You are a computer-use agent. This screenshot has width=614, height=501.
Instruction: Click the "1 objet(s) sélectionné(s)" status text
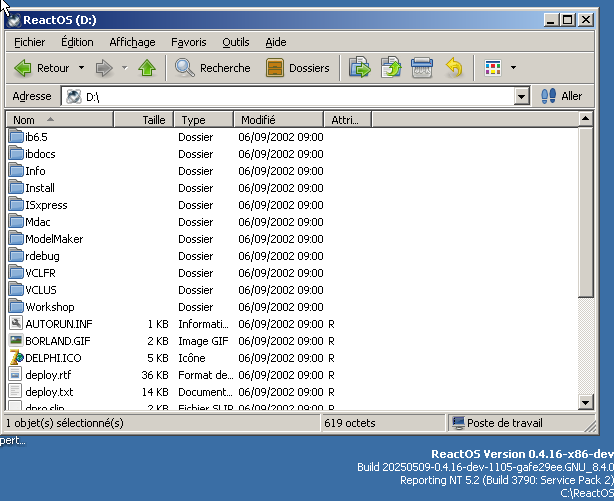point(65,423)
